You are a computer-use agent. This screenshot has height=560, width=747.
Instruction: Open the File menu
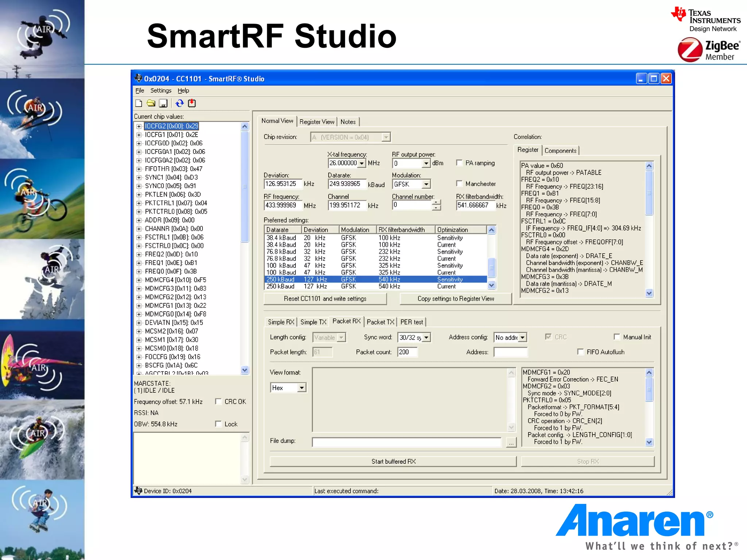point(140,90)
